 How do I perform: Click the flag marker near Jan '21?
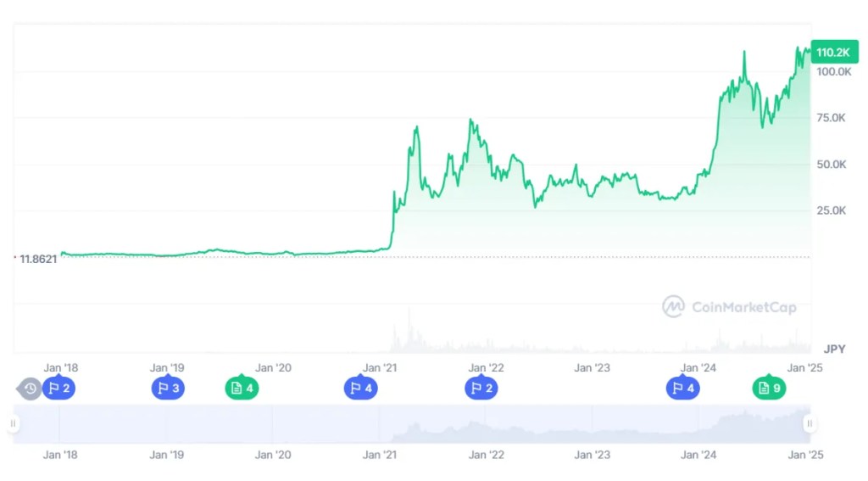point(359,389)
